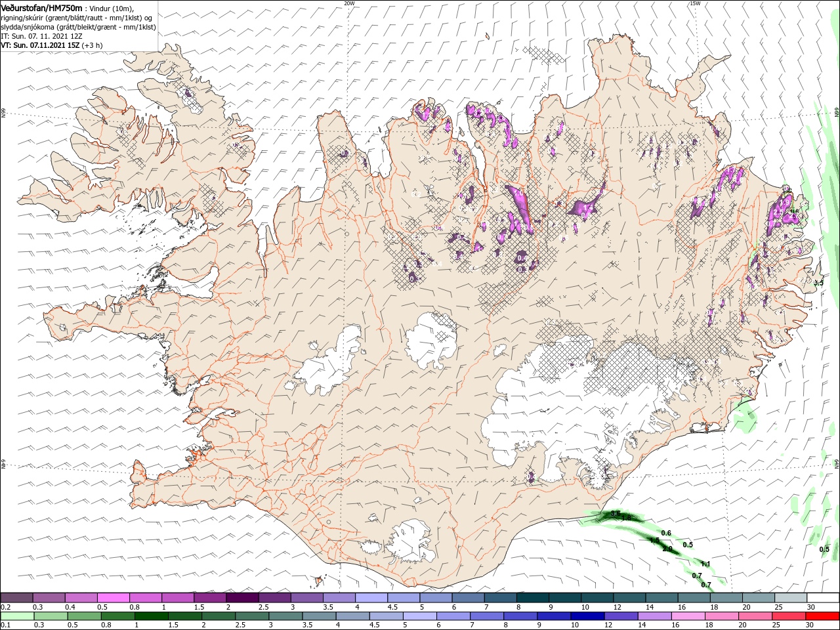Click the snow-scale swatch labeled 14

coord(661,597)
